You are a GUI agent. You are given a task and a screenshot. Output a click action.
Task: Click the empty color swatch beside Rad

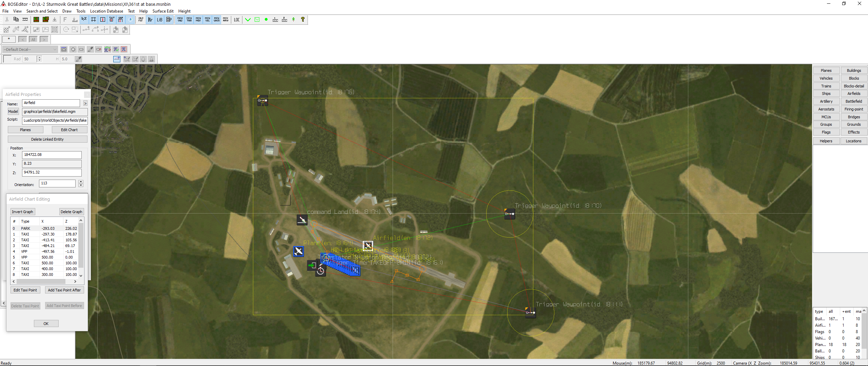[x=7, y=59]
